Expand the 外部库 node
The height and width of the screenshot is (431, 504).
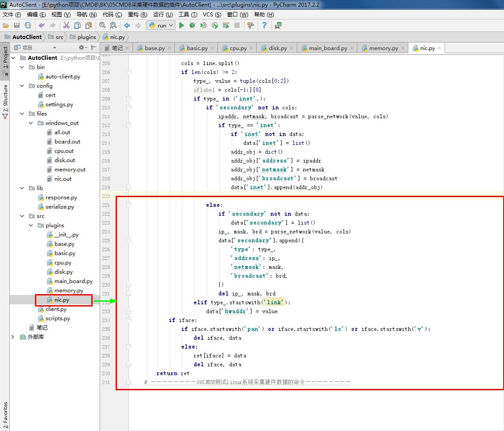point(13,337)
